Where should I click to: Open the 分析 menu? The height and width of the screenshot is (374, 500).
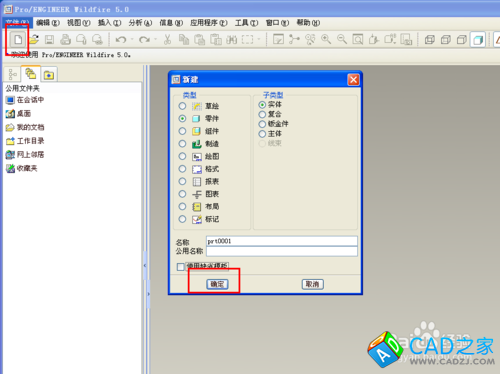pyautogui.click(x=140, y=23)
